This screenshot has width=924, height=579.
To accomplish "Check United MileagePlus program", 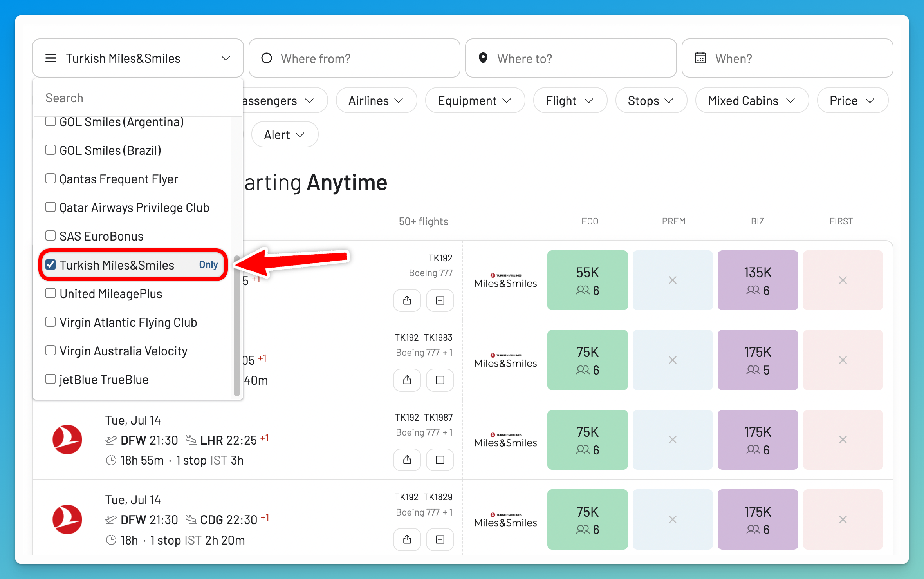I will pos(51,293).
